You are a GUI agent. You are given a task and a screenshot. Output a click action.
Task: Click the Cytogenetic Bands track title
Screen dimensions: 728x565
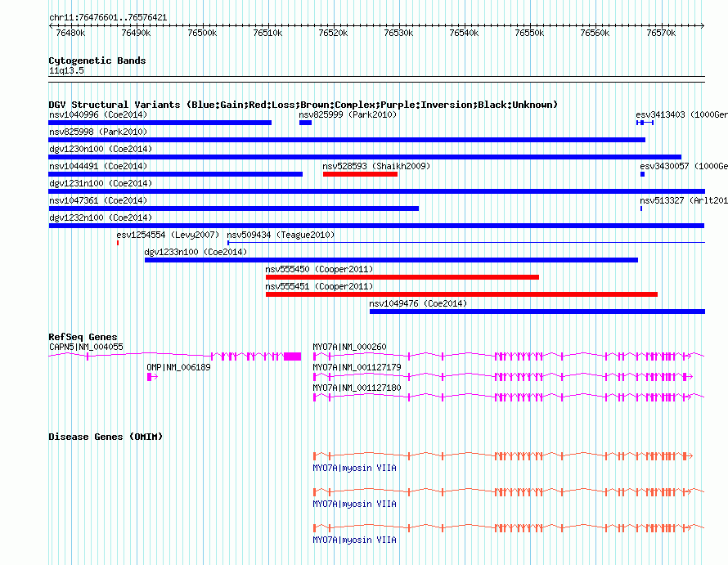97,61
